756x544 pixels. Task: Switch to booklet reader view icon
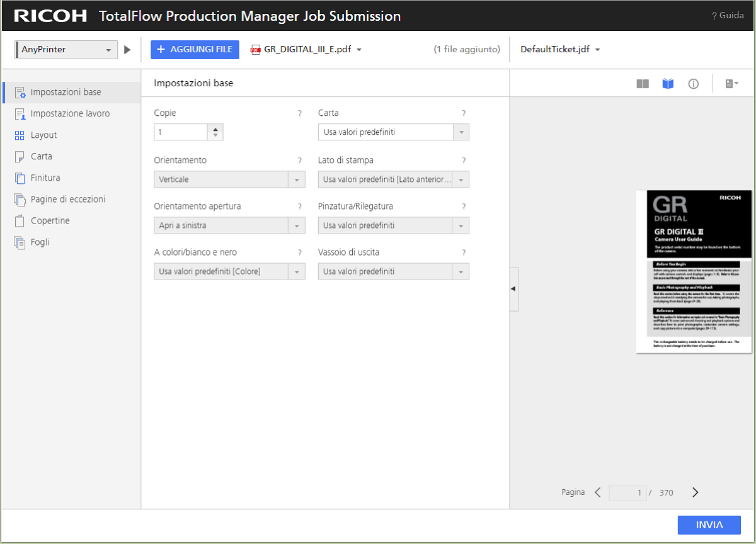(x=668, y=84)
